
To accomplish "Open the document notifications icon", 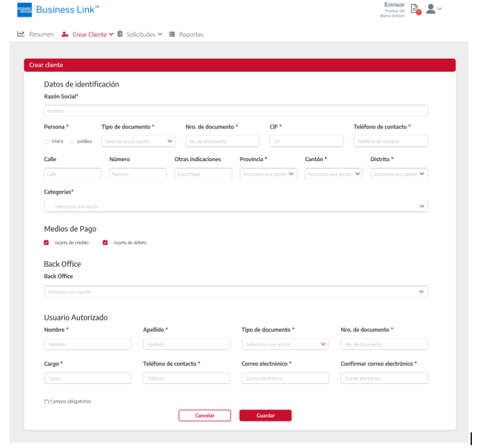I will click(x=415, y=9).
